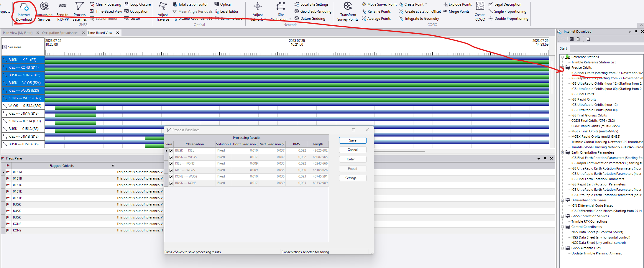This screenshot has width=644, height=268.
Task: Uncheck Save for BUSK --- KIEL result
Action: click(x=171, y=151)
